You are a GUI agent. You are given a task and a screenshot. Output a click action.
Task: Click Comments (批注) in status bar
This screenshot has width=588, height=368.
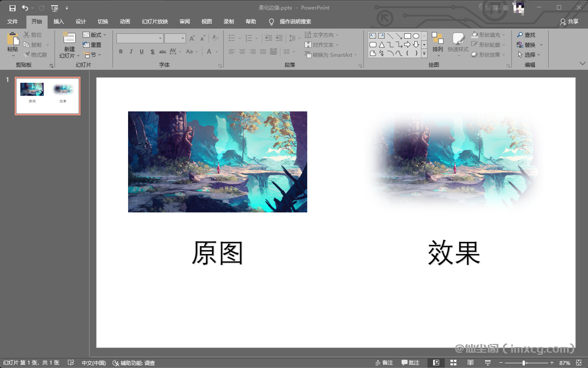[410, 363]
